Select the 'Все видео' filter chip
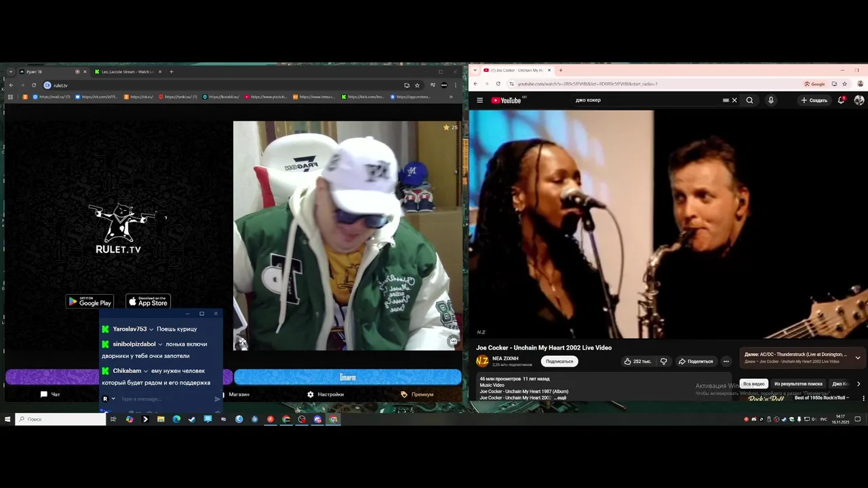868x488 pixels. (753, 384)
